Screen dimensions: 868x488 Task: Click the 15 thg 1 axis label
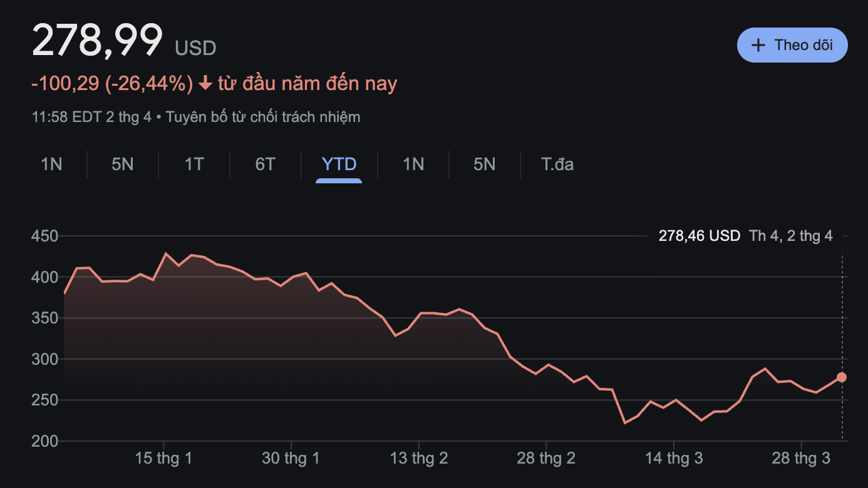163,458
